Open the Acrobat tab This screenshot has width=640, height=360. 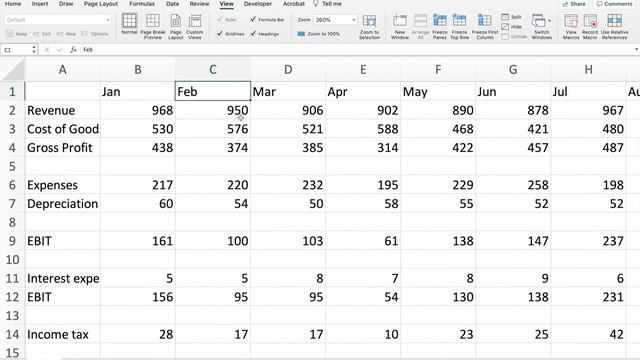tap(294, 4)
